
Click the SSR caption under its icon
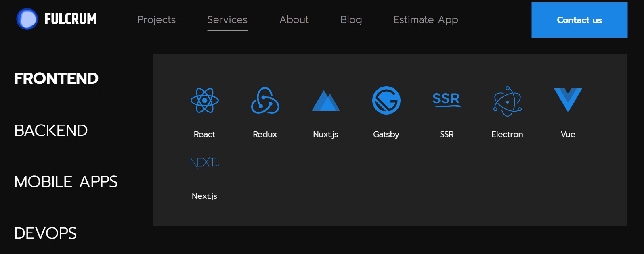coord(447,134)
